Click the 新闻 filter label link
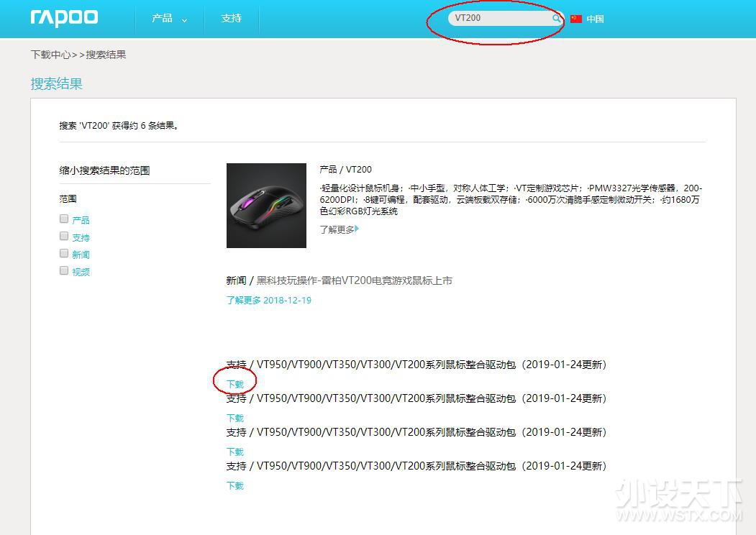The width and height of the screenshot is (756, 535). [x=81, y=255]
